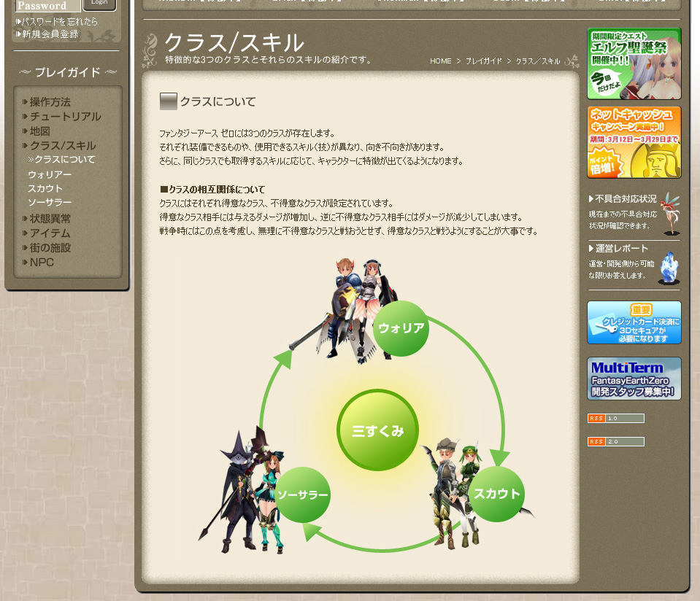Select ソーサラー in the sidebar submenu
This screenshot has height=601, width=700.
50,203
